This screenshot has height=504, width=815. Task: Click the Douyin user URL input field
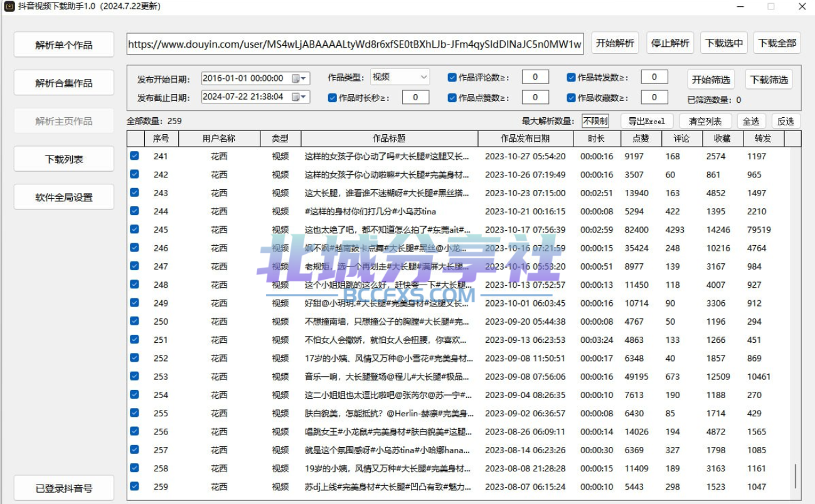[x=354, y=45]
